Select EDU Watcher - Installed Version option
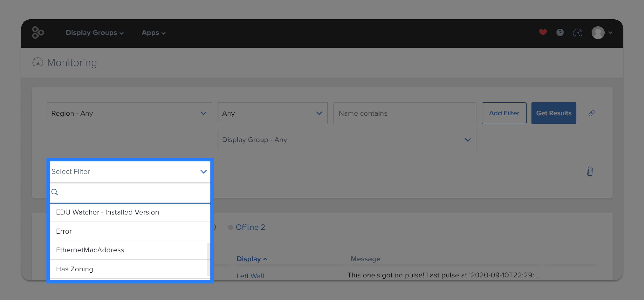Viewport: 644px width, 300px height. coord(130,212)
